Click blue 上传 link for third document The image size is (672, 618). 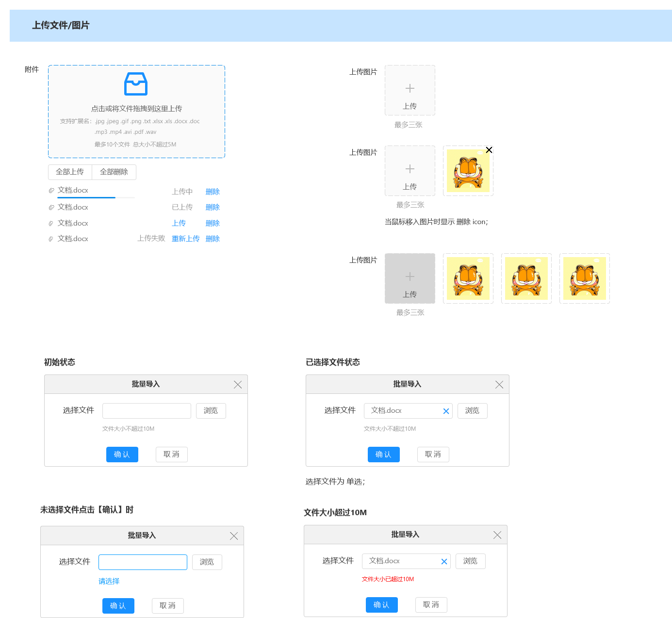click(x=179, y=223)
